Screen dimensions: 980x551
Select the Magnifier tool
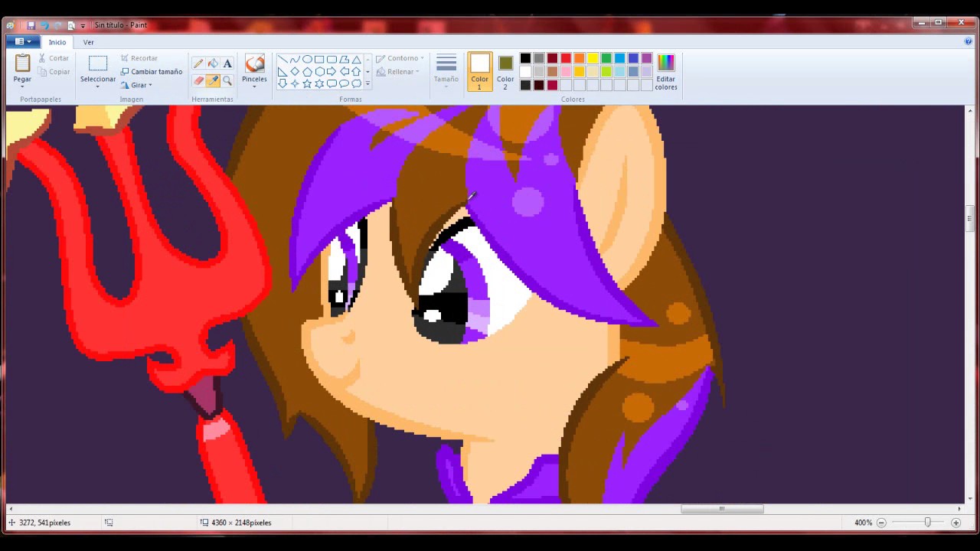click(x=227, y=80)
